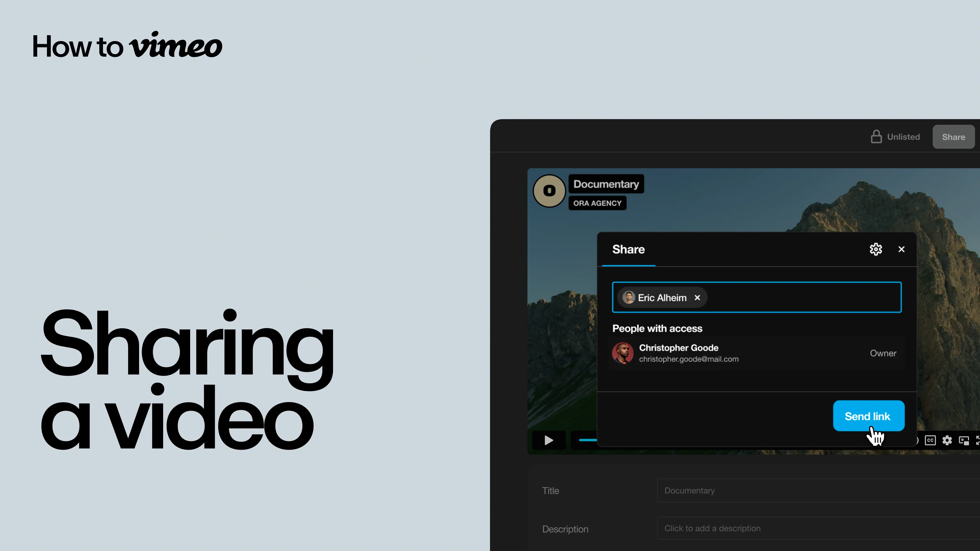Click the Documentary video title badge
Viewport: 980px width, 551px height.
(x=606, y=184)
